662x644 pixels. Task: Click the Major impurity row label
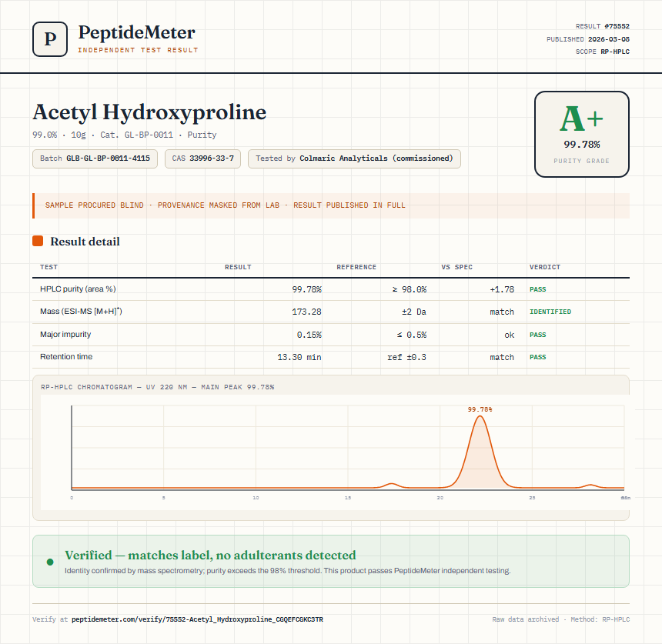click(x=65, y=334)
